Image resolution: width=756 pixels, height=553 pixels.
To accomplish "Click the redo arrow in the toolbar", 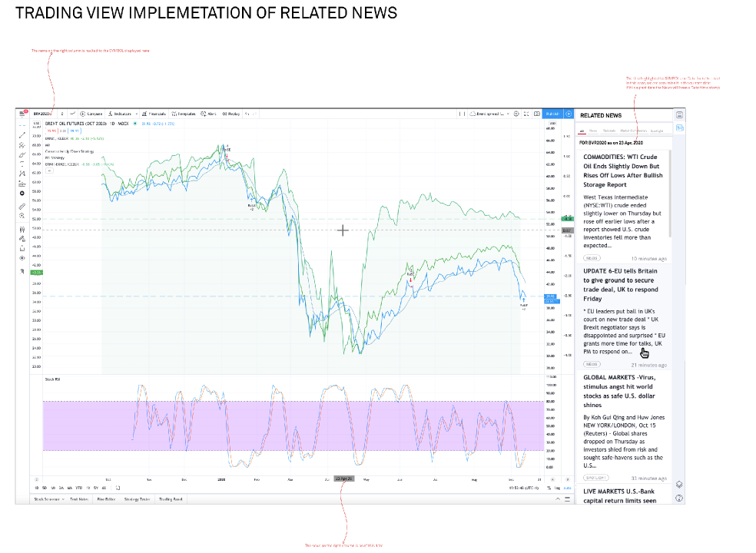I will tap(254, 114).
